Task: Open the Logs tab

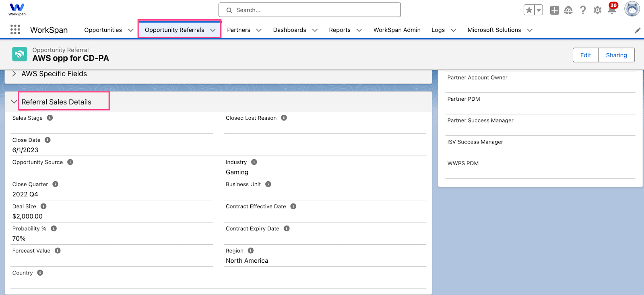Action: coord(438,30)
